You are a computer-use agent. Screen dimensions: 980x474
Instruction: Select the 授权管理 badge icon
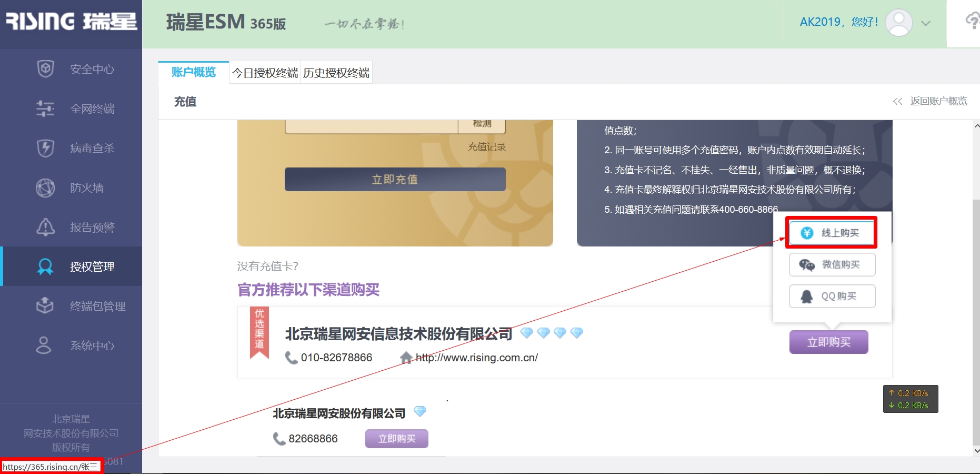point(45,266)
